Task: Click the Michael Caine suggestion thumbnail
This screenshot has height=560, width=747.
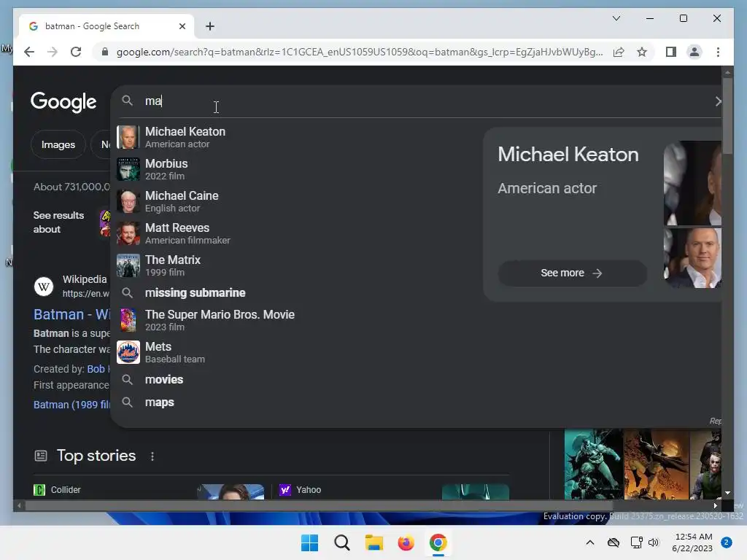Action: coord(128,201)
